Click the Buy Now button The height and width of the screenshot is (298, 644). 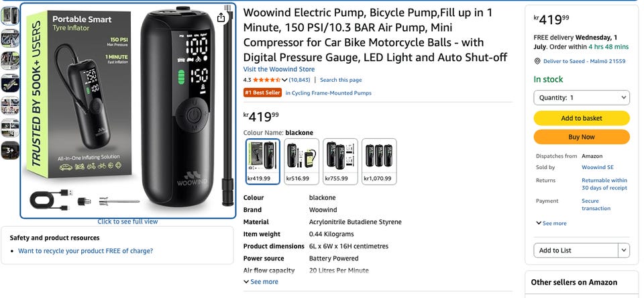click(581, 137)
